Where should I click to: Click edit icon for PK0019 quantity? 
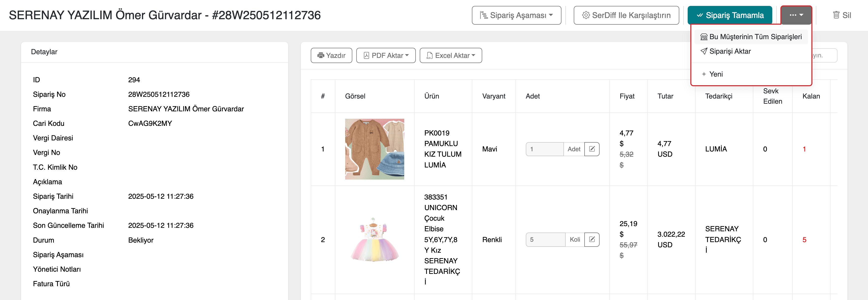coord(592,149)
